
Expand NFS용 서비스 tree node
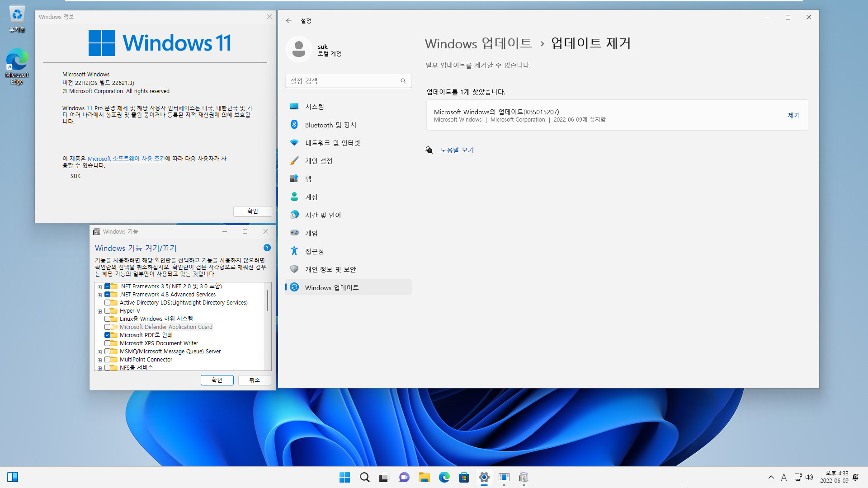(x=99, y=368)
